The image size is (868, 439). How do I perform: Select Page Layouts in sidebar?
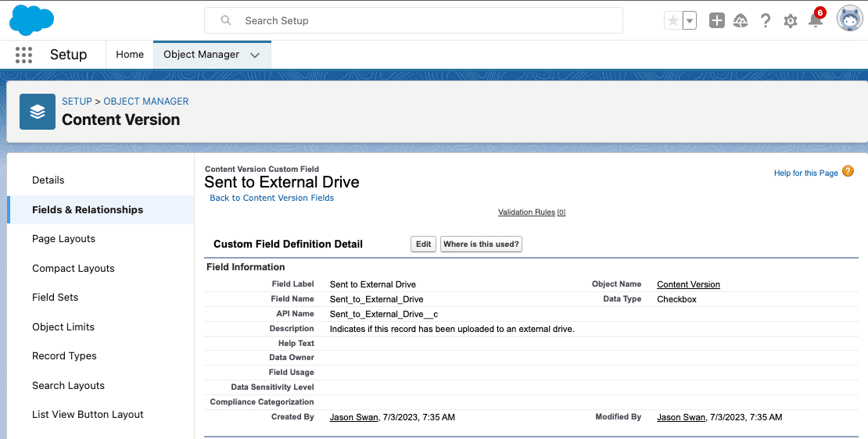pyautogui.click(x=63, y=239)
